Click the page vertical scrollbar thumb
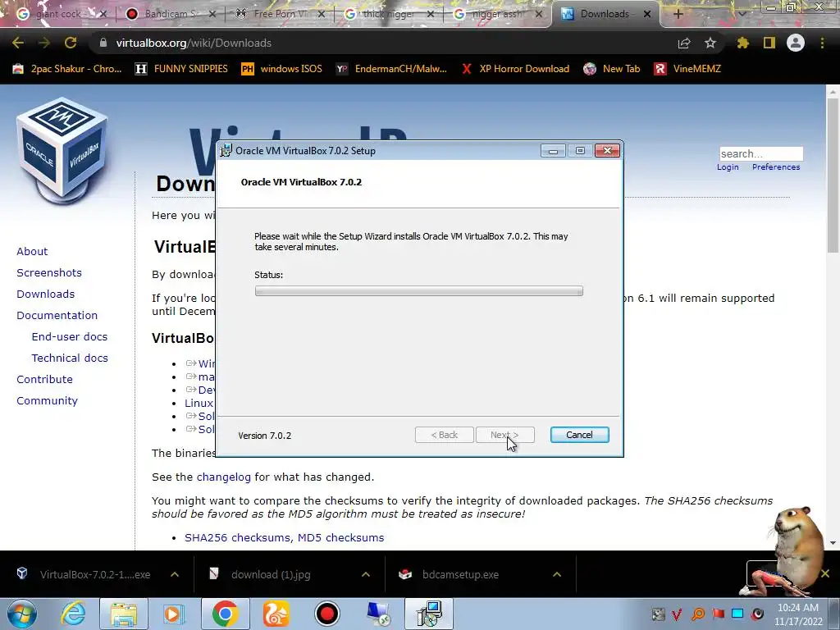This screenshot has width=840, height=630. pyautogui.click(x=833, y=177)
